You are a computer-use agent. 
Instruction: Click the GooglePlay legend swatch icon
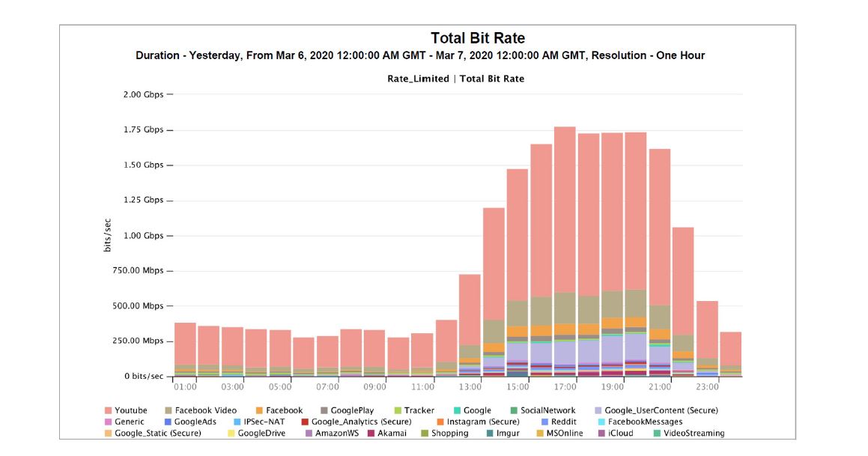324,410
